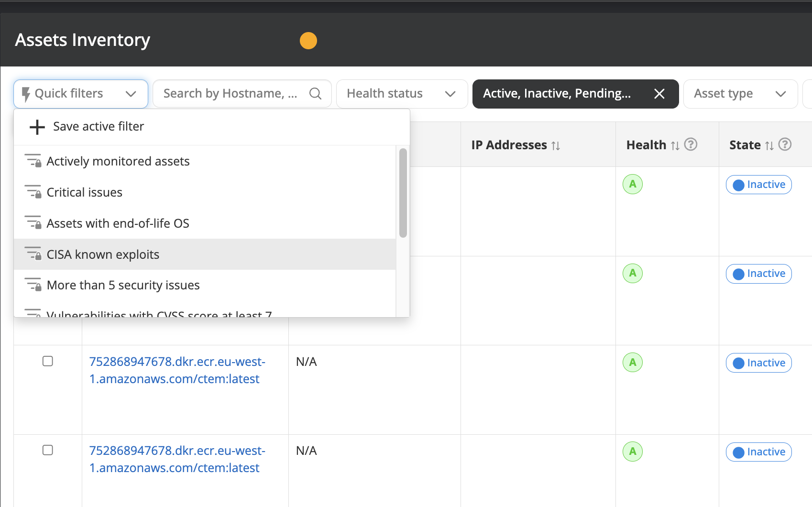Check the last visible asset row checkbox

[x=48, y=450]
